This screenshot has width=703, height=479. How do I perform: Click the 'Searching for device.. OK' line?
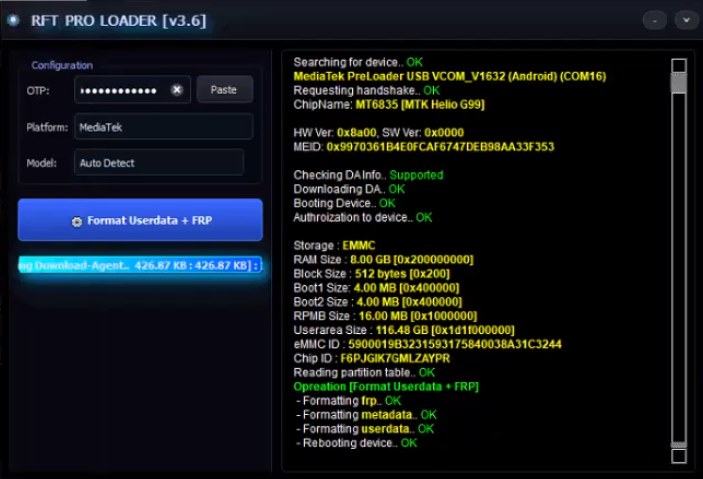(358, 62)
